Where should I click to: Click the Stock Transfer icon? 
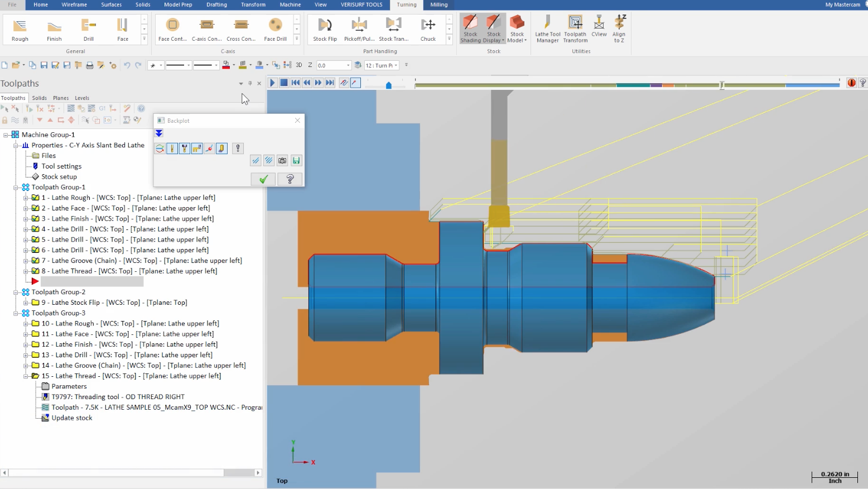point(394,30)
